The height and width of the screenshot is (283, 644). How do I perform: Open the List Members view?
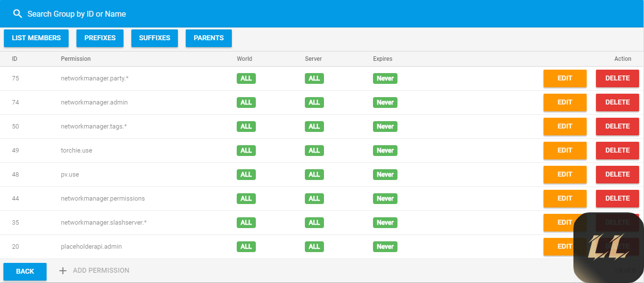36,38
